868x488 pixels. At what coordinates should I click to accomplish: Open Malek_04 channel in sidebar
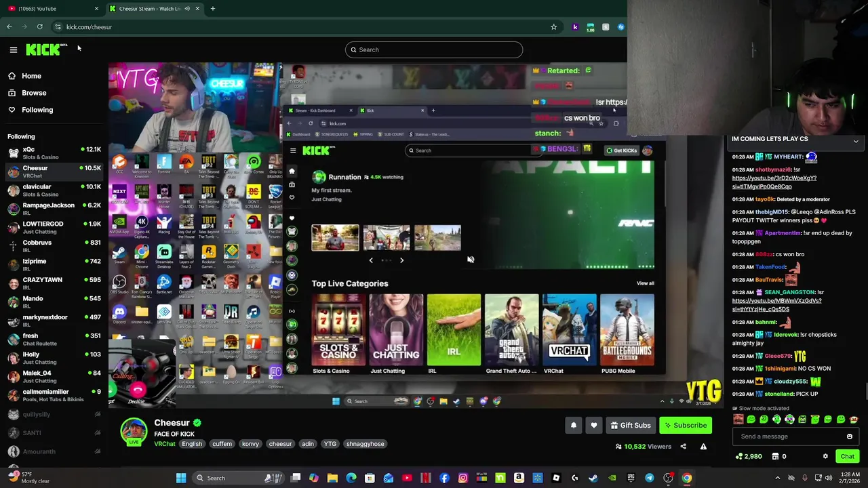[54, 377]
